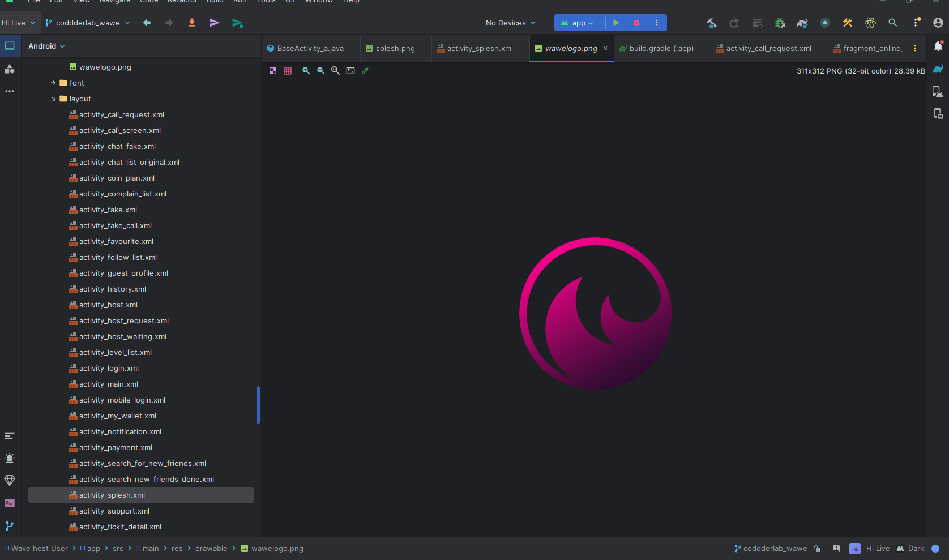Screen dimensions: 949x560
Task: Click the wawelogo image preview
Action: tap(595, 313)
